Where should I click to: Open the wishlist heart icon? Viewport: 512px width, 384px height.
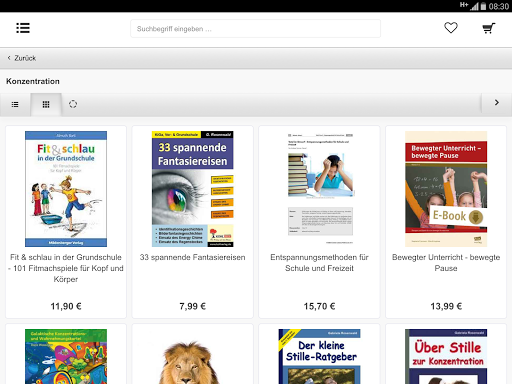pos(451,28)
